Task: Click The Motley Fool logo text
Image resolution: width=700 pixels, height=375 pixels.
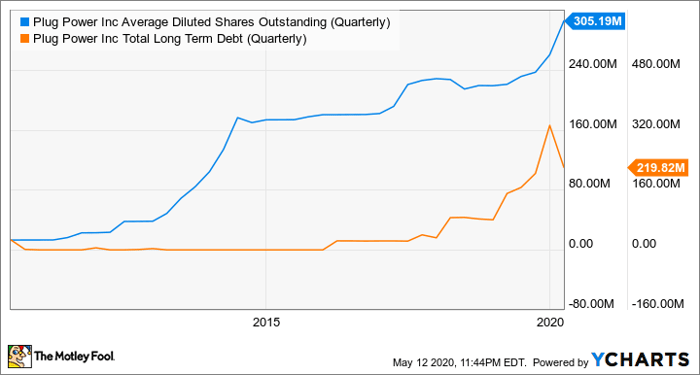Action: coord(75,356)
